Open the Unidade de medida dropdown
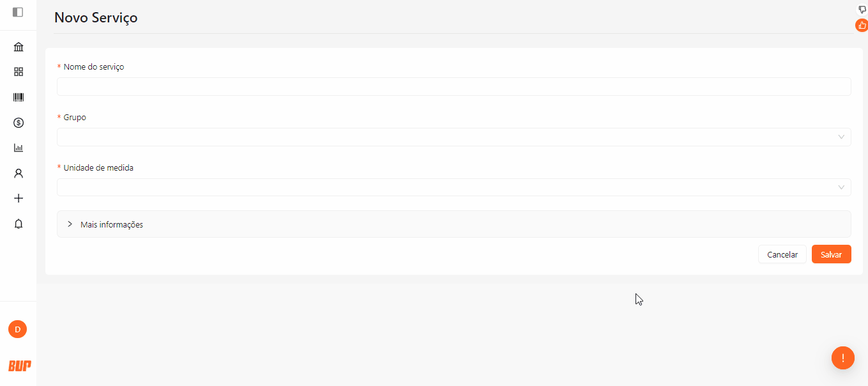The height and width of the screenshot is (386, 868). click(x=454, y=187)
